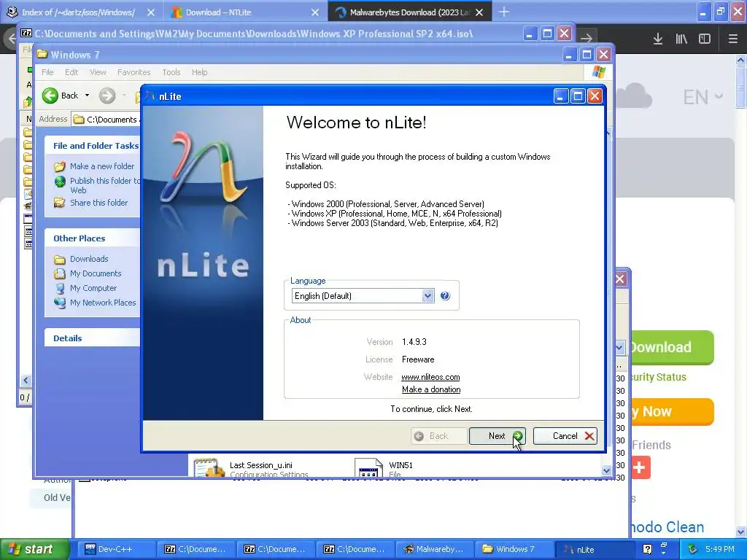Click the Make a donation link
This screenshot has width=747, height=560.
(x=431, y=389)
